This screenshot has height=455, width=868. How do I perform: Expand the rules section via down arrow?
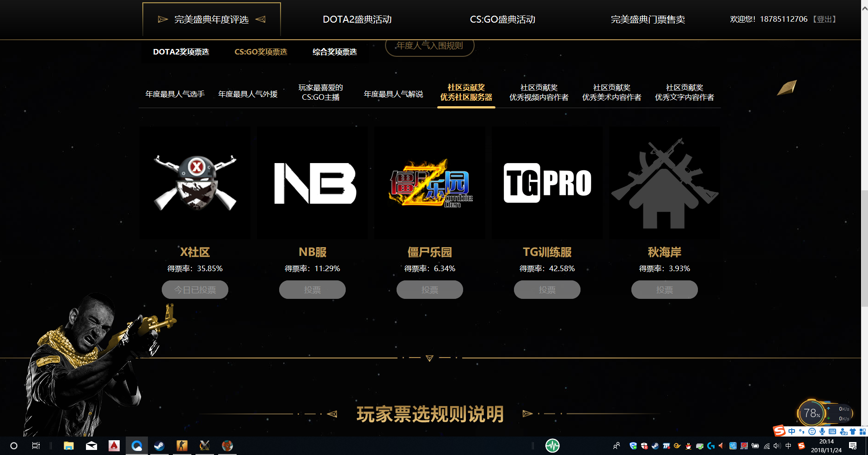coord(429,358)
